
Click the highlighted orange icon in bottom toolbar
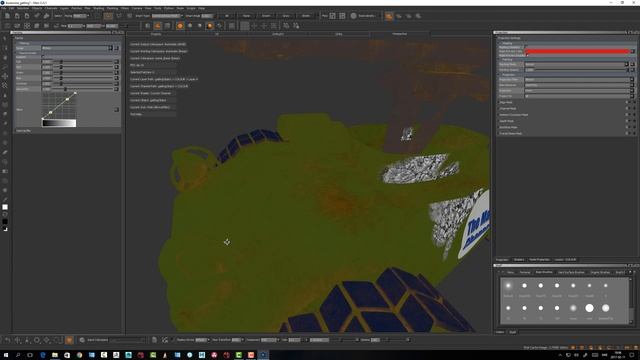pyautogui.click(x=69, y=340)
